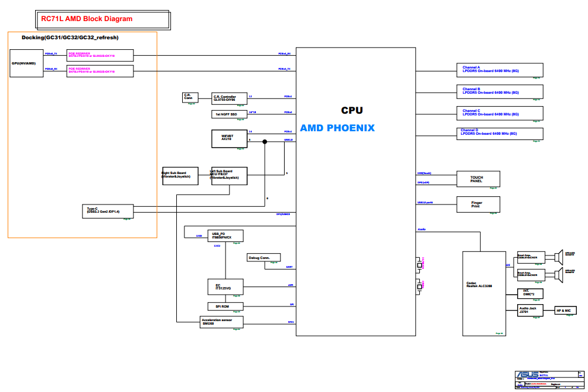588x392 pixels.
Task: Click the lower speaker symbol
Action: pos(559,274)
